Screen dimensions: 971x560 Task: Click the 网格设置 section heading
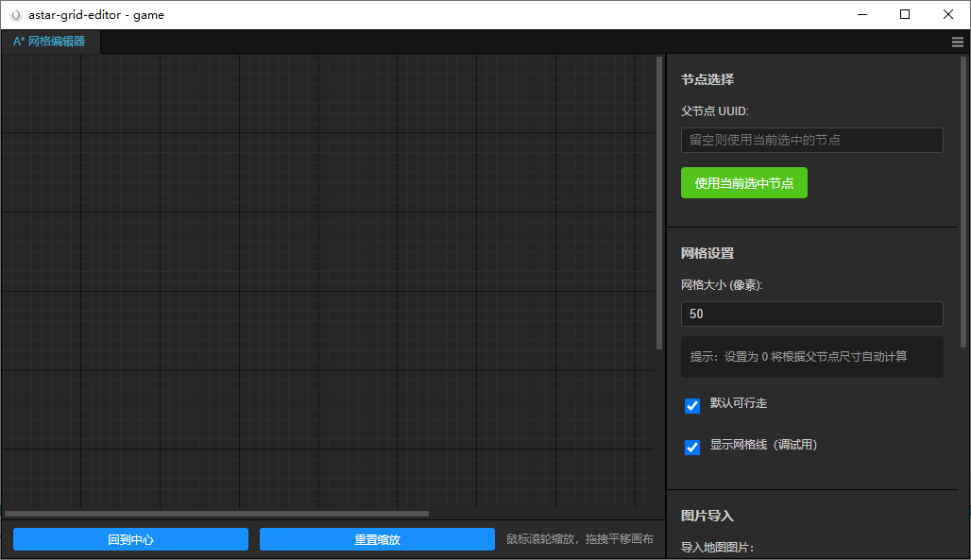coord(707,253)
